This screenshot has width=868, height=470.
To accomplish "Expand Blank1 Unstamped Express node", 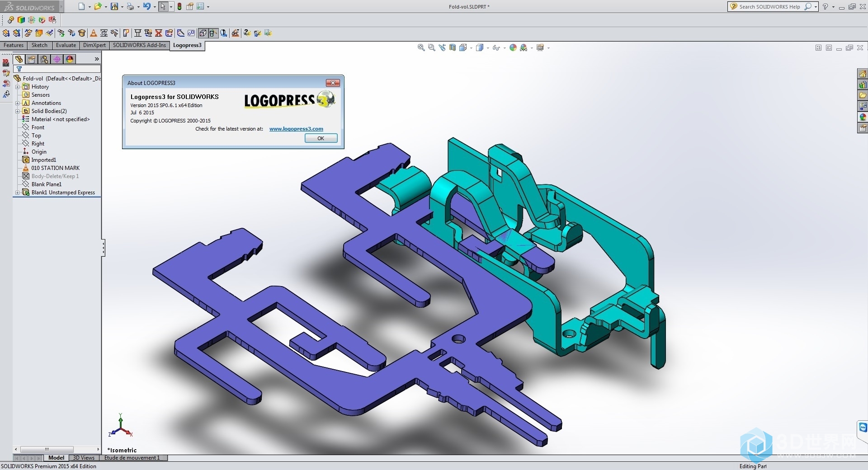I will pyautogui.click(x=18, y=193).
